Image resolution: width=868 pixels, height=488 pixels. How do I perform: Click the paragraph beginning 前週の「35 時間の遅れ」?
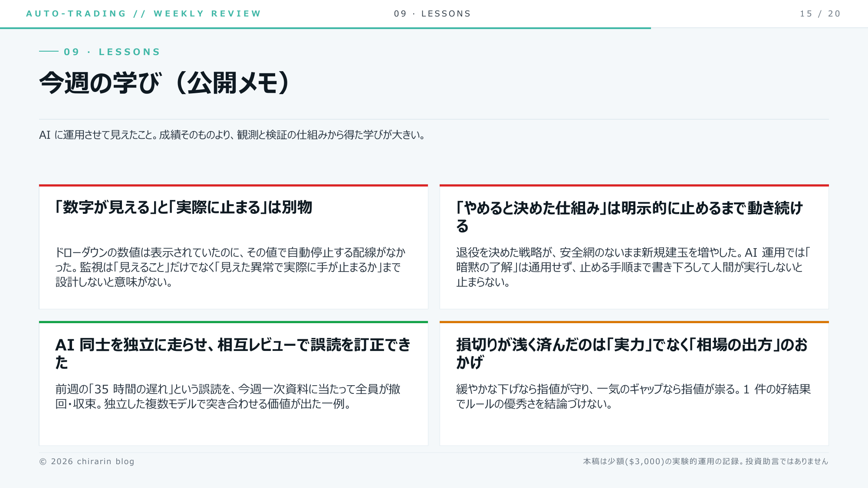coord(228,396)
